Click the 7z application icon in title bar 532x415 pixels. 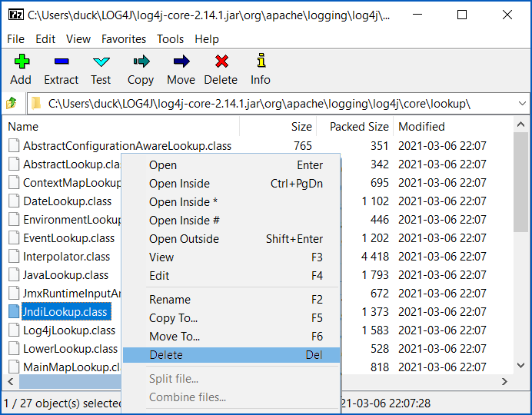click(15, 15)
